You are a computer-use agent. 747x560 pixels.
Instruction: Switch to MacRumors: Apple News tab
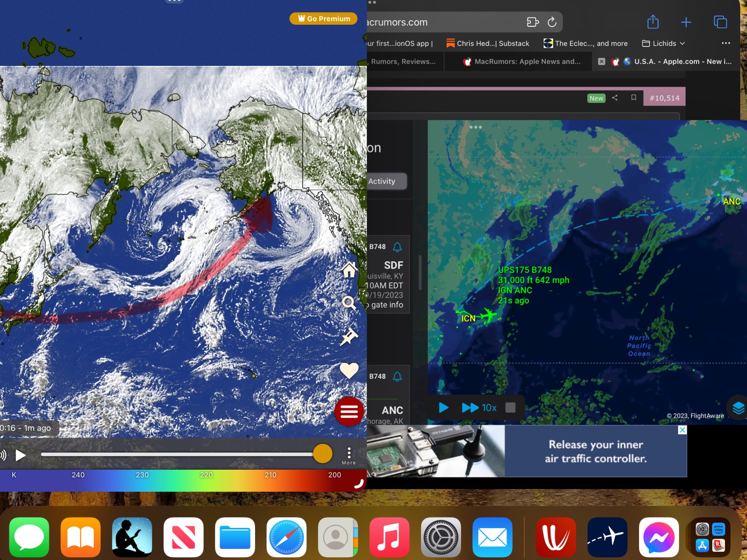coord(522,62)
